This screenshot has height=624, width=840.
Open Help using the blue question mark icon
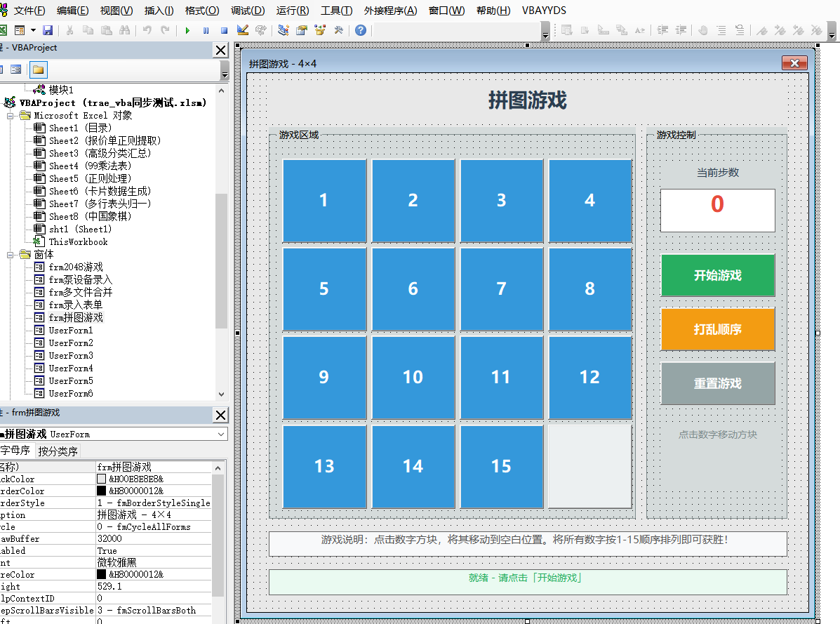360,29
